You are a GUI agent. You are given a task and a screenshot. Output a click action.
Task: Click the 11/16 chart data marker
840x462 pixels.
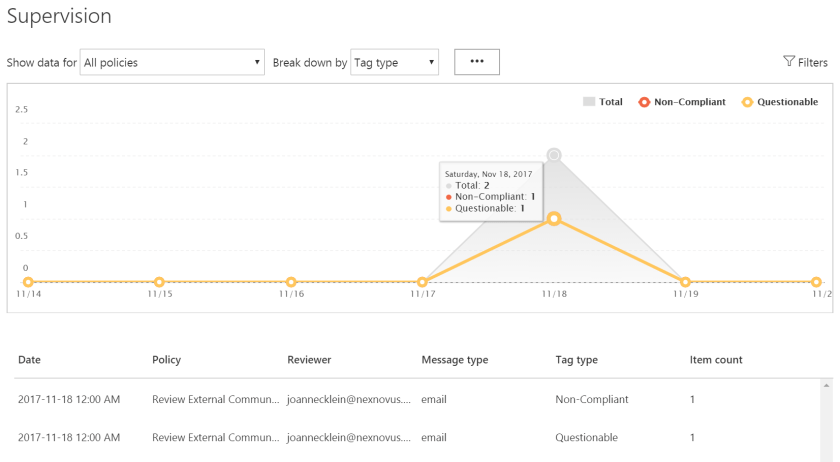point(291,282)
